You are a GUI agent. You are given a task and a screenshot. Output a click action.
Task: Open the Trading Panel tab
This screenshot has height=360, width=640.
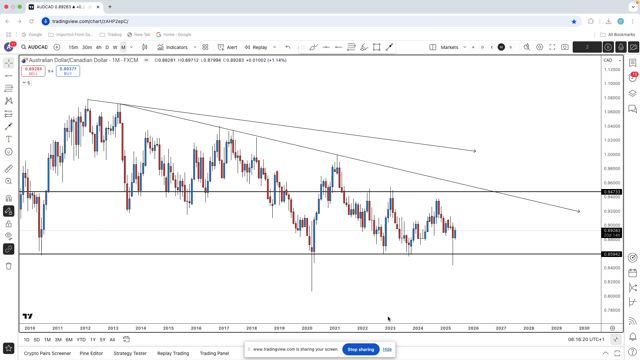(x=214, y=353)
